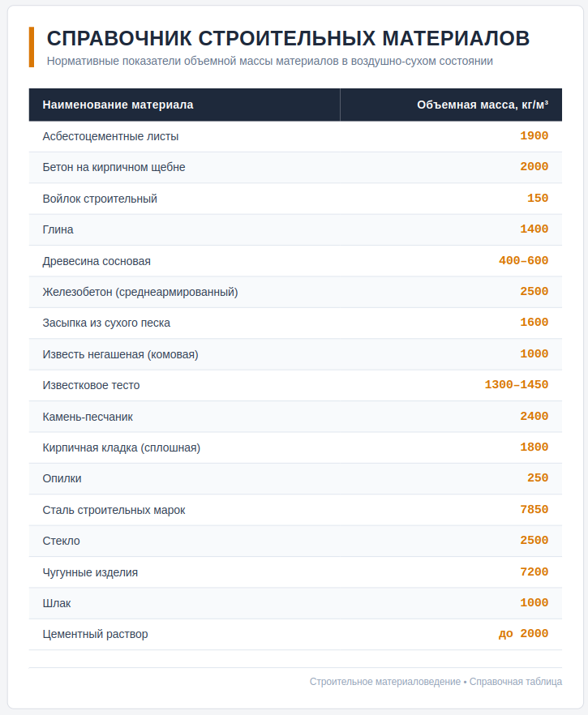Click the 400–600 value for Древесина сосновая

(524, 261)
